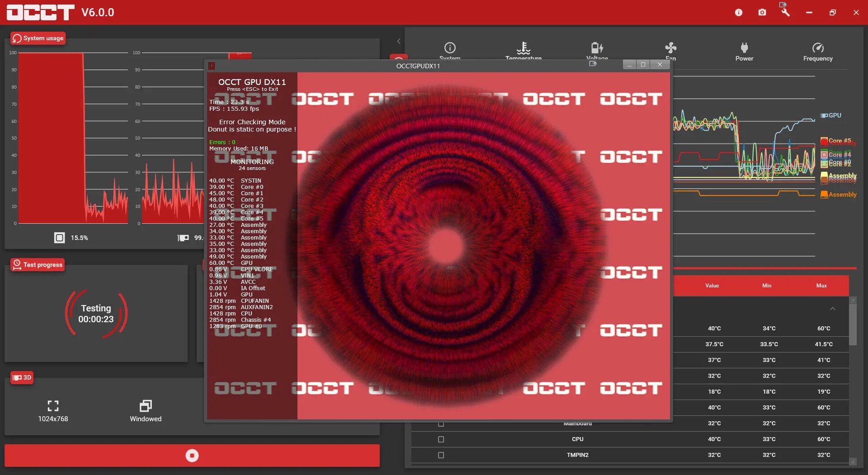Click the OCCTGPUDX11 window app icon
This screenshot has width=868, height=475.
tap(211, 66)
